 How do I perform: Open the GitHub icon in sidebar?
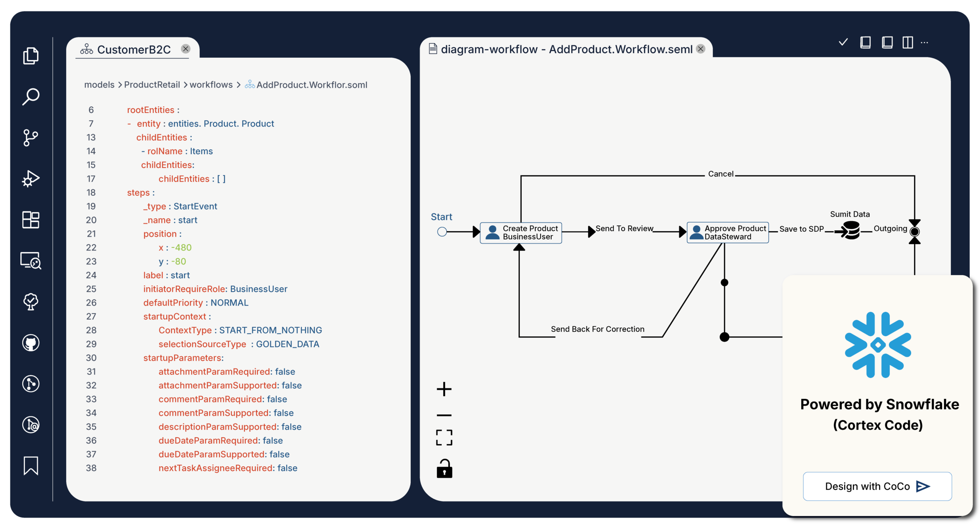tap(31, 343)
